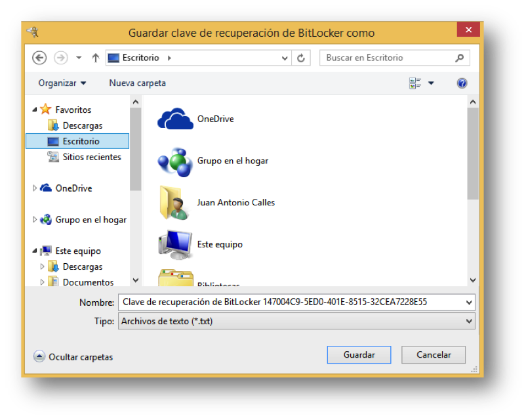This screenshot has width=526, height=420.
Task: Select Documentos in the navigation pane
Action: click(88, 282)
